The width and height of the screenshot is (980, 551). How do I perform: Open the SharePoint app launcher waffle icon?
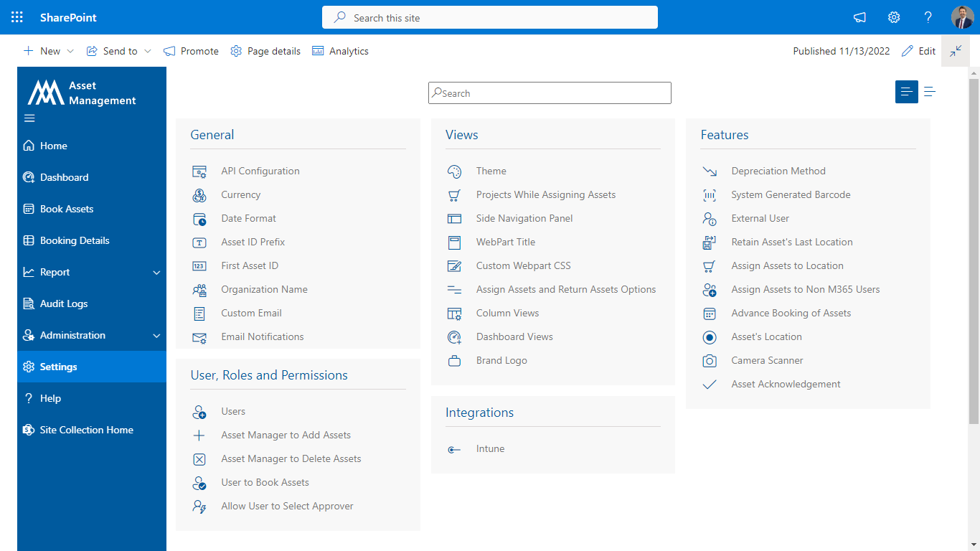17,17
